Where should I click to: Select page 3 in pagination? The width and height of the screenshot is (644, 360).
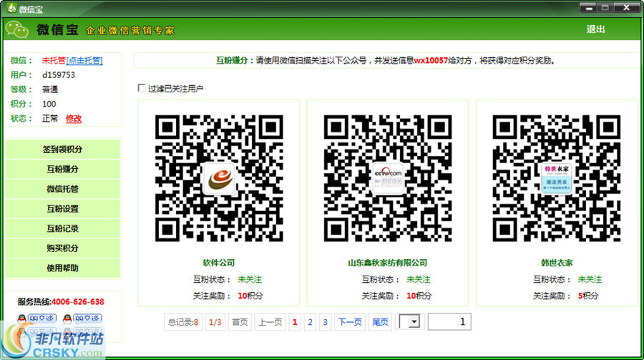click(326, 322)
